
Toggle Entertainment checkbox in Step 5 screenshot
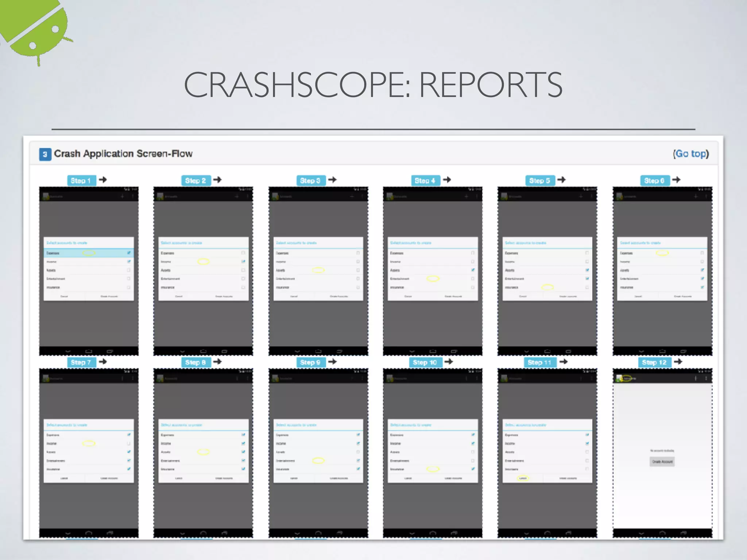pos(587,279)
